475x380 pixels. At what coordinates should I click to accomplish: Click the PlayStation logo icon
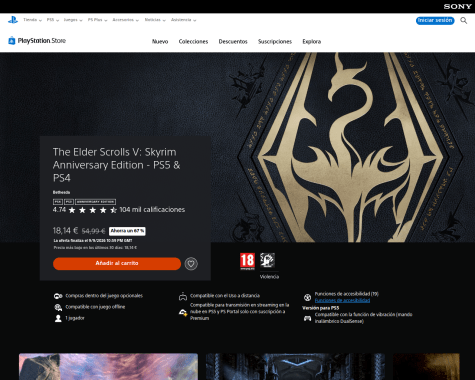[x=13, y=20]
